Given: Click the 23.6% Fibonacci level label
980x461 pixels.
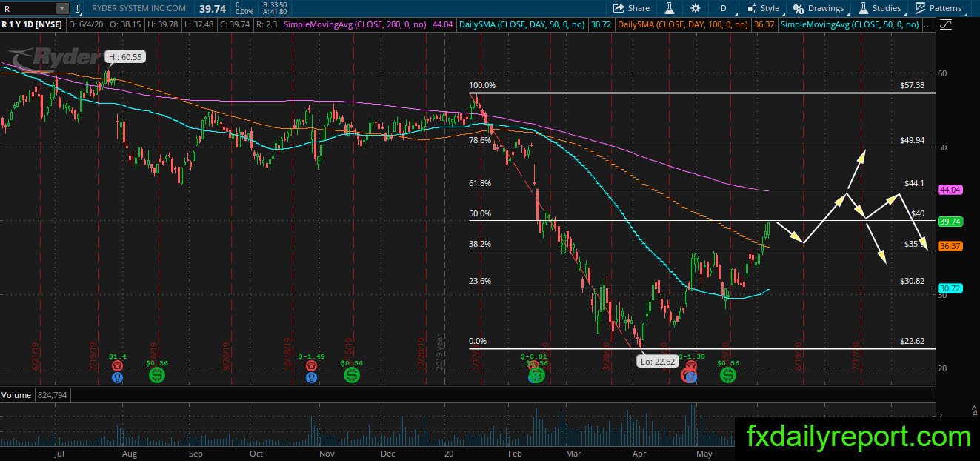Looking at the screenshot, I should pyautogui.click(x=480, y=281).
